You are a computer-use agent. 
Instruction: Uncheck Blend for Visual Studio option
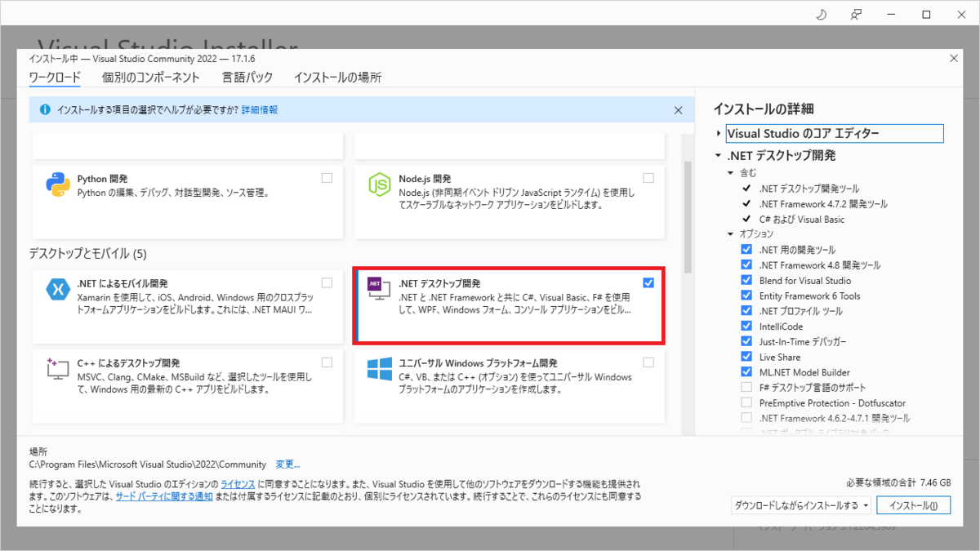746,281
